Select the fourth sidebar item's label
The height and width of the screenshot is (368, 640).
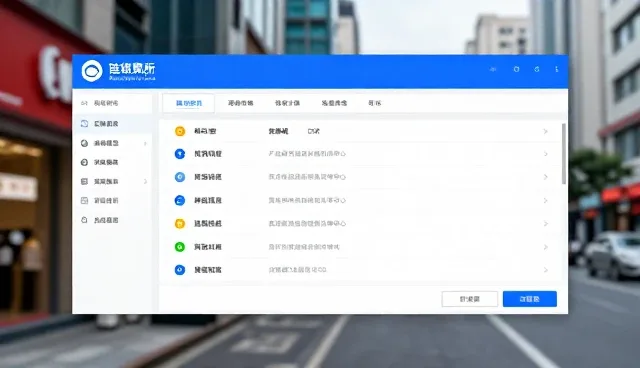coord(106,162)
